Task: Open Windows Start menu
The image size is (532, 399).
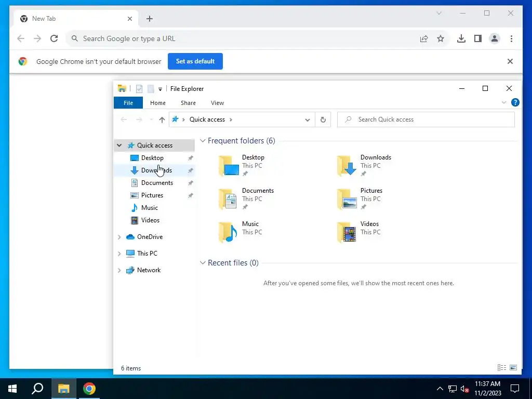Action: point(12,389)
